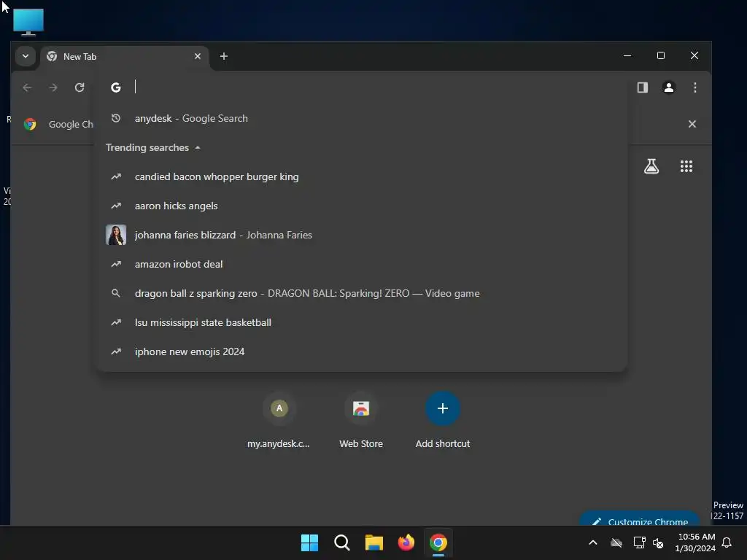Open the Chrome three-dot menu
The width and height of the screenshot is (747, 560).
[695, 87]
